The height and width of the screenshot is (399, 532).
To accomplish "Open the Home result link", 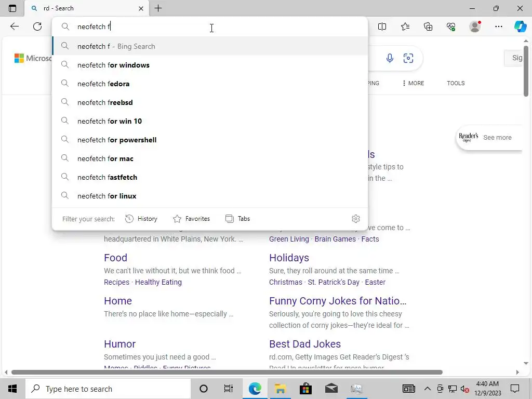I will pyautogui.click(x=118, y=301).
